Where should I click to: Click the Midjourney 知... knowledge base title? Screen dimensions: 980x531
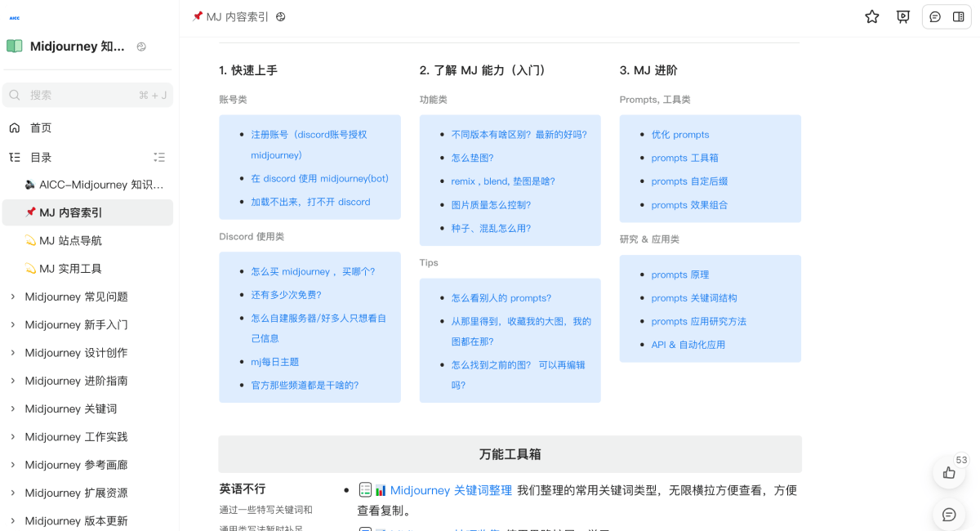tap(78, 47)
